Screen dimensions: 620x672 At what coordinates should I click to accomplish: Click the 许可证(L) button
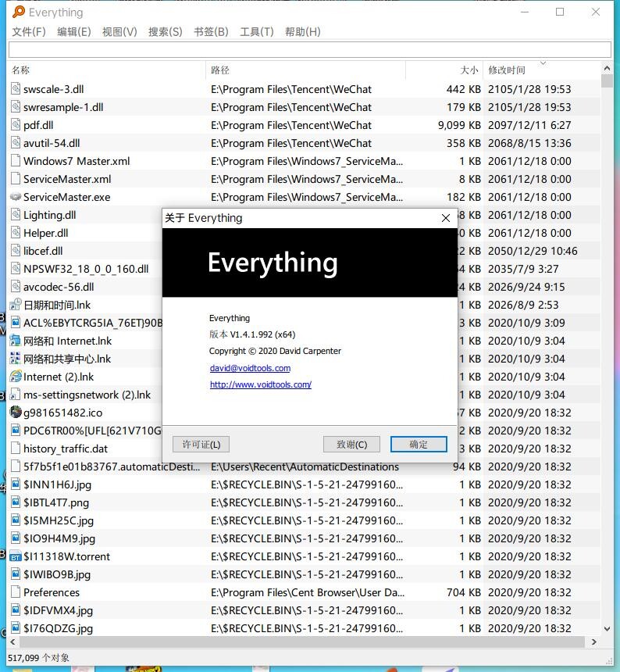(x=201, y=445)
